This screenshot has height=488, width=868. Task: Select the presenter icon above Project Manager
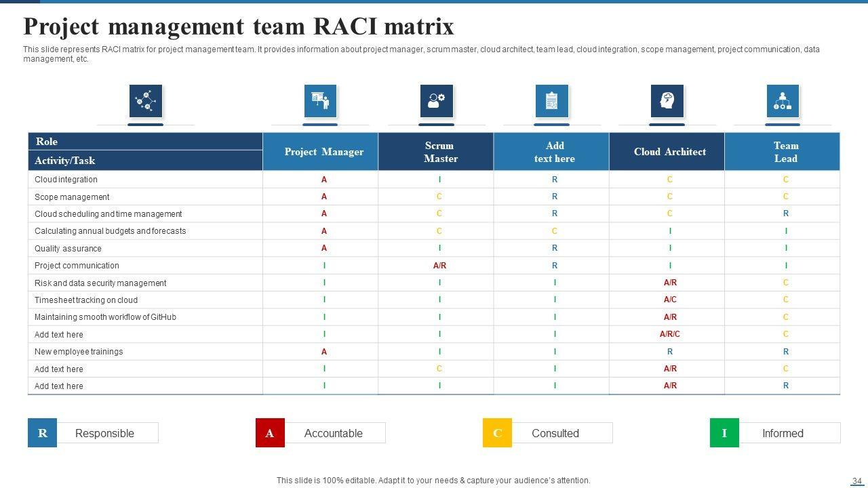[320, 101]
